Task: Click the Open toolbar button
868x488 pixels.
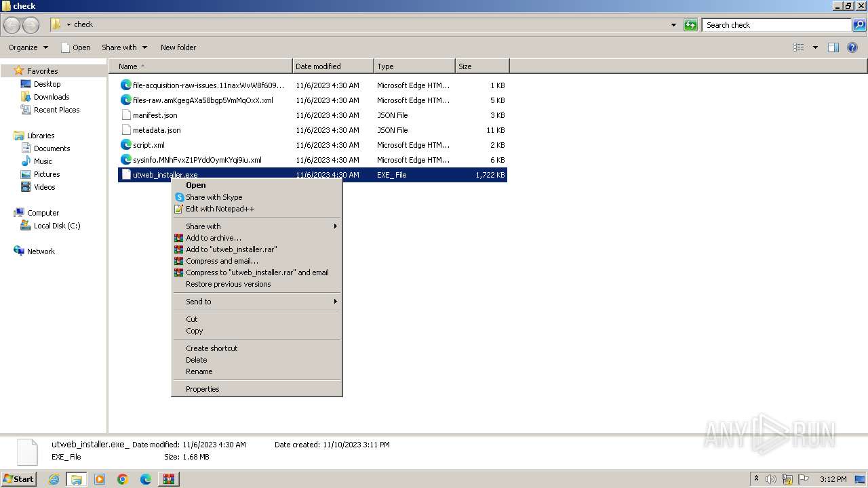Action: pyautogui.click(x=75, y=47)
